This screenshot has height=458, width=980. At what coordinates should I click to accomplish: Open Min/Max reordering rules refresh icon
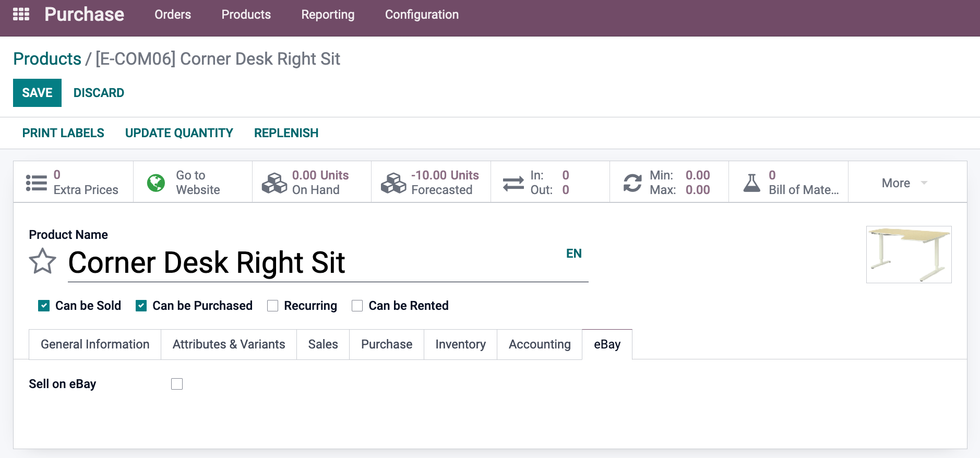(x=632, y=183)
